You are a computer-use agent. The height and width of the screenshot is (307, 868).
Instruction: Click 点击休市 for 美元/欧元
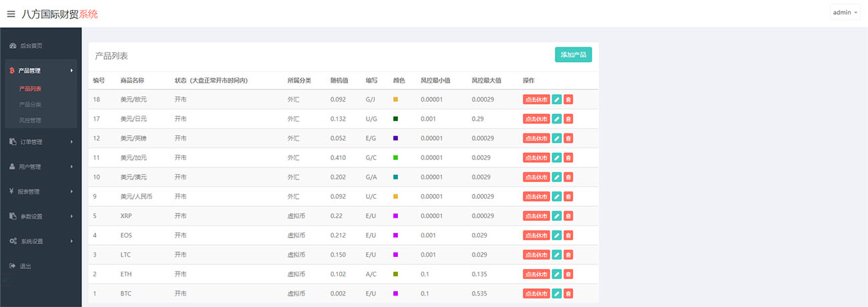(536, 99)
